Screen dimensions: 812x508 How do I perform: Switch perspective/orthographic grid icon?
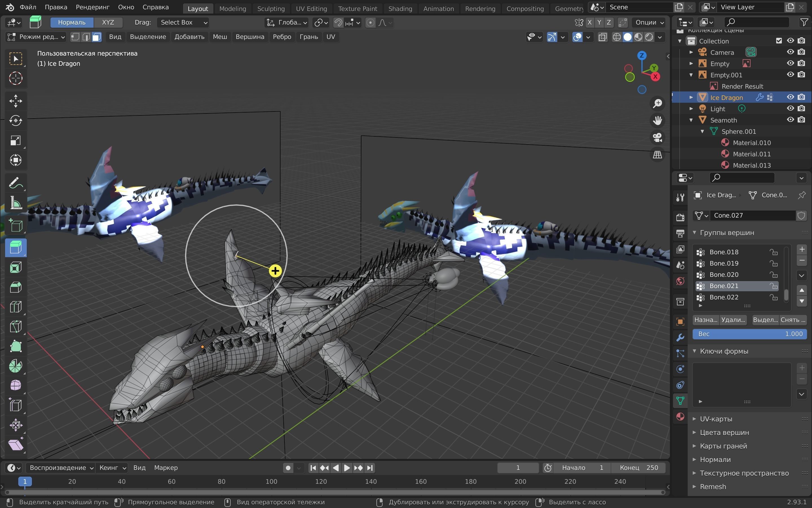click(x=657, y=155)
